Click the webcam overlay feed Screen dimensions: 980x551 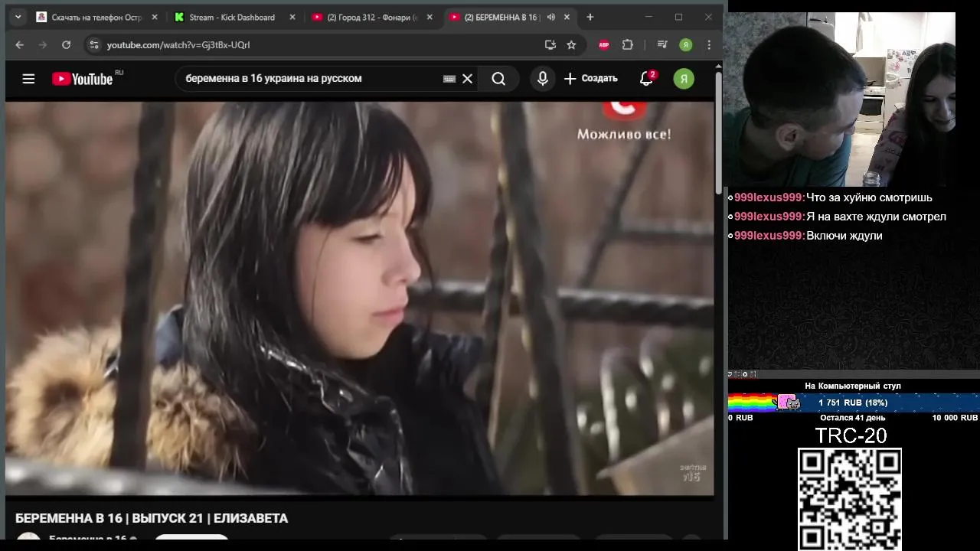point(840,99)
